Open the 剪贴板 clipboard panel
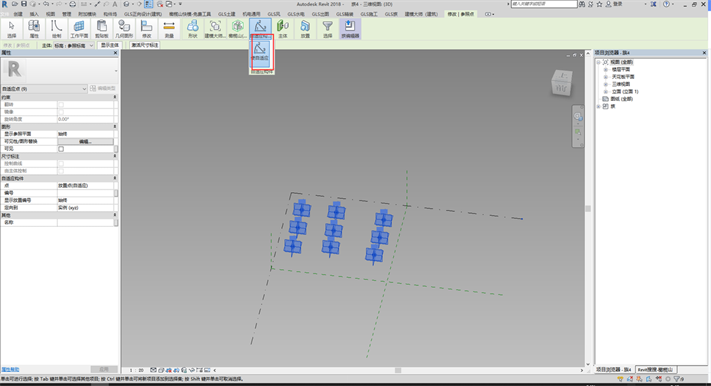The width and height of the screenshot is (711, 386). [102, 29]
